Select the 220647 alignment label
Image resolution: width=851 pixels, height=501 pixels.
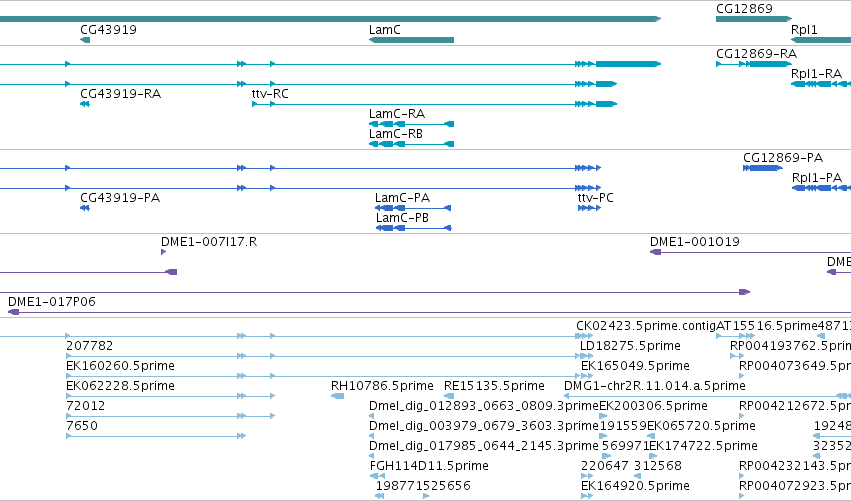point(604,466)
